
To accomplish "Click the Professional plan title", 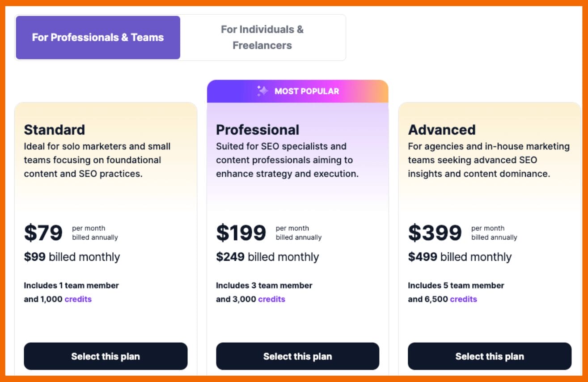I will coord(258,130).
